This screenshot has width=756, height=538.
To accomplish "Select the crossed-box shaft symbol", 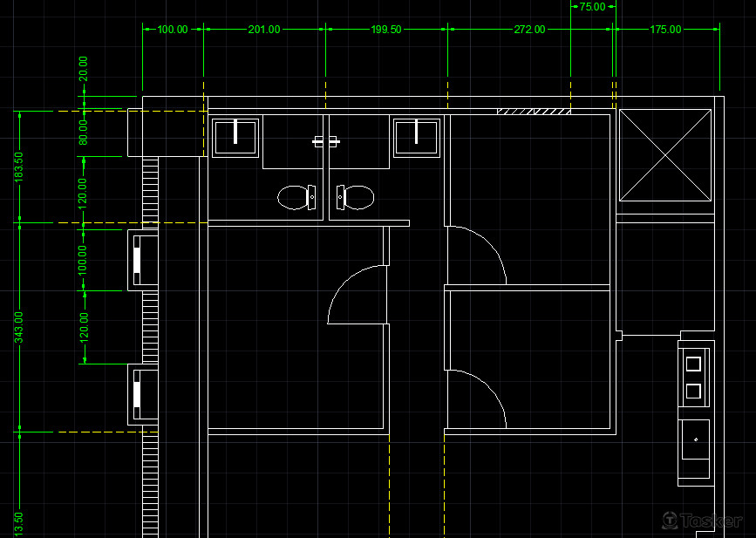I will (x=664, y=155).
